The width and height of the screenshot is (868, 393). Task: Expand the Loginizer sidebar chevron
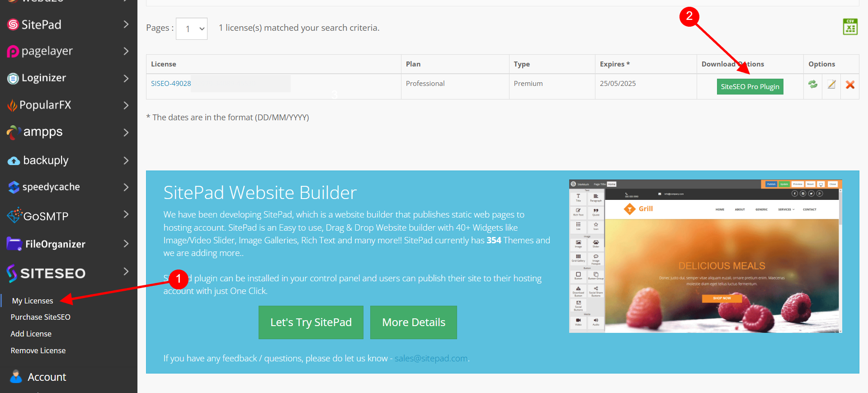(x=126, y=79)
